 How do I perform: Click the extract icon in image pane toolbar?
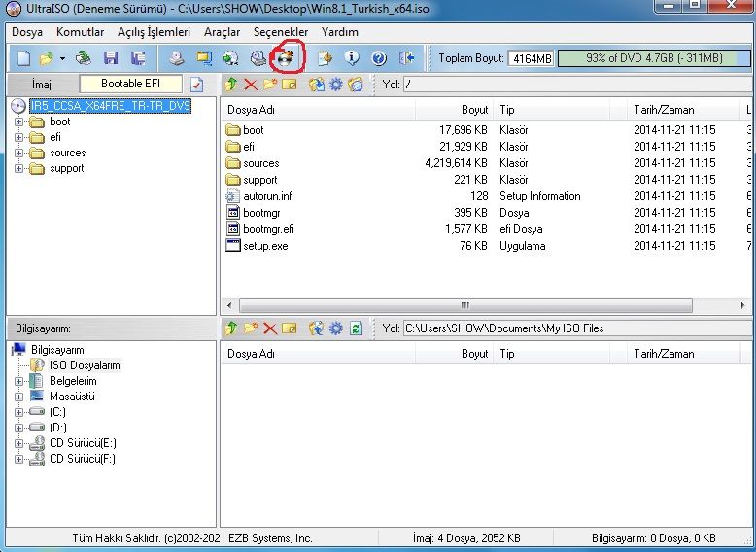point(316,85)
